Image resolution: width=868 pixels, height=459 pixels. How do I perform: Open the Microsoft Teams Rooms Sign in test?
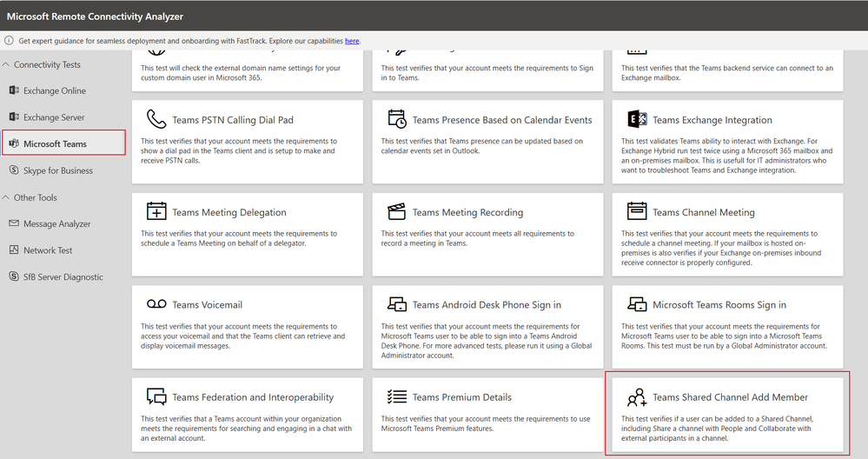727,327
